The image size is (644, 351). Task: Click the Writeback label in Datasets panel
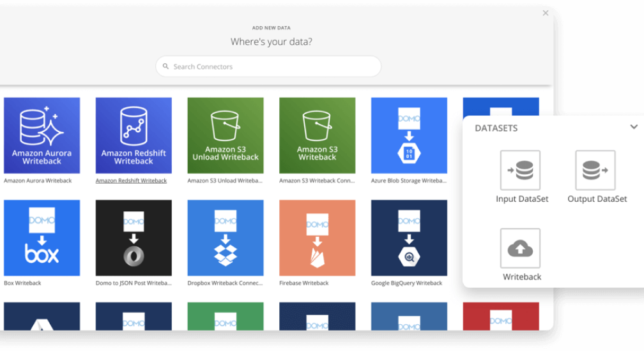click(x=522, y=277)
